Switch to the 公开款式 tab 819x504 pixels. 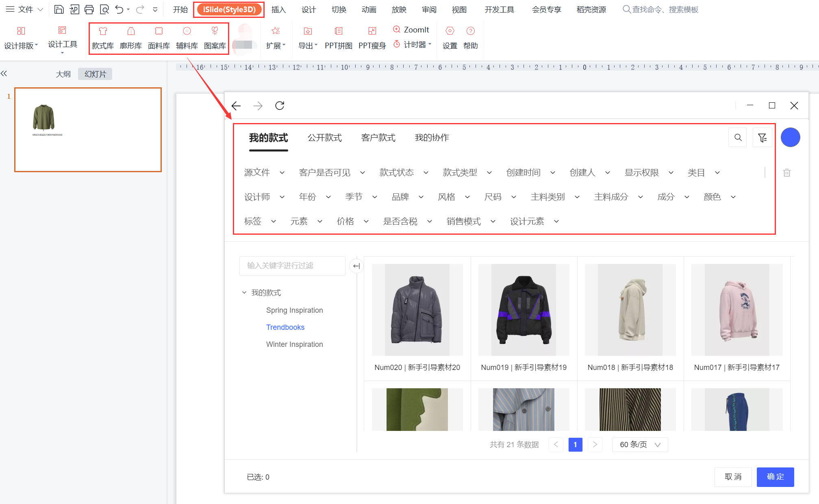click(x=324, y=138)
